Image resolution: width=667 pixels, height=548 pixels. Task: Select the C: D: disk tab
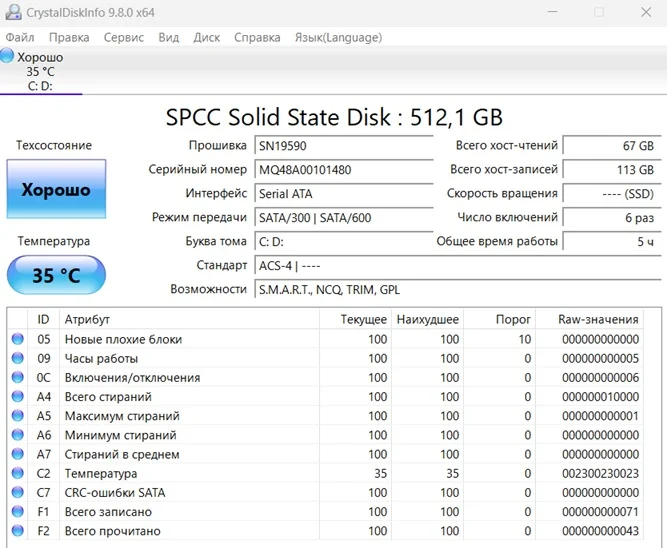coord(40,71)
